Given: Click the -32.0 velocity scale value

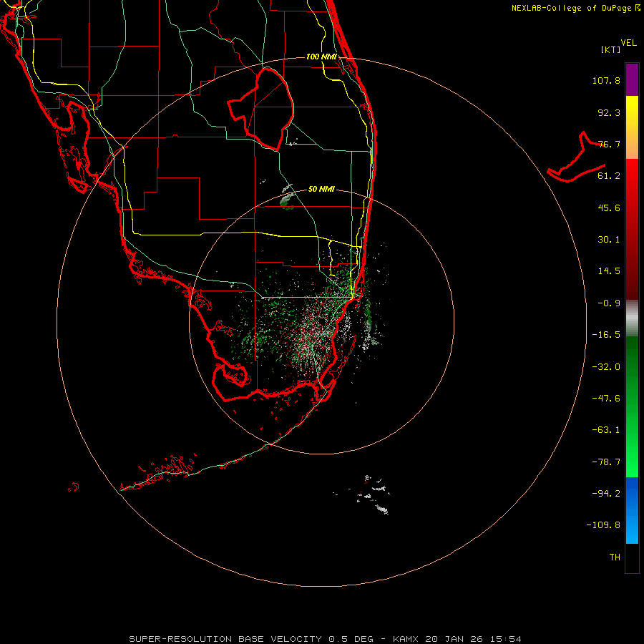Looking at the screenshot, I should pyautogui.click(x=606, y=367).
